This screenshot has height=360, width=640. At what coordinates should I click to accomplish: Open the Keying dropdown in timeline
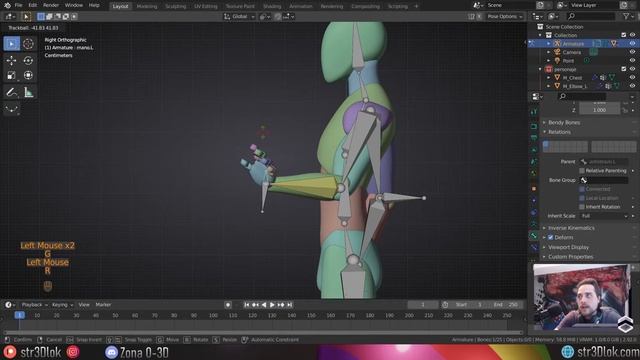62,305
